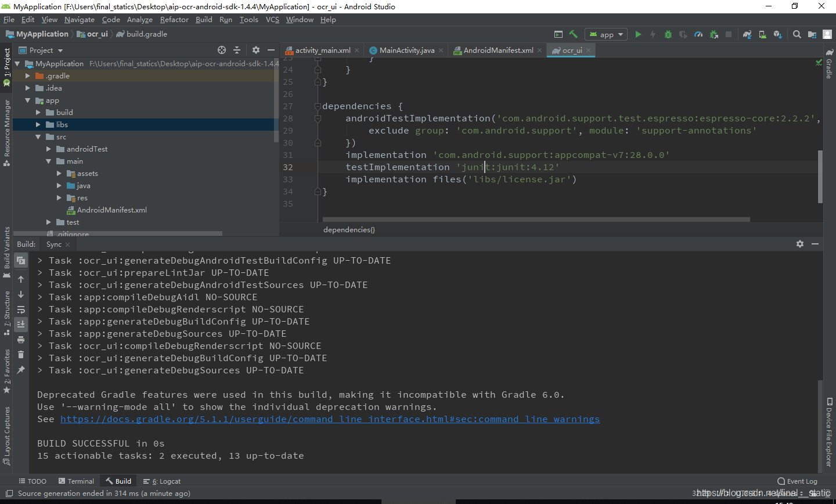Click collapse all icon in Project panel
The width and height of the screenshot is (836, 504).
[x=237, y=50]
